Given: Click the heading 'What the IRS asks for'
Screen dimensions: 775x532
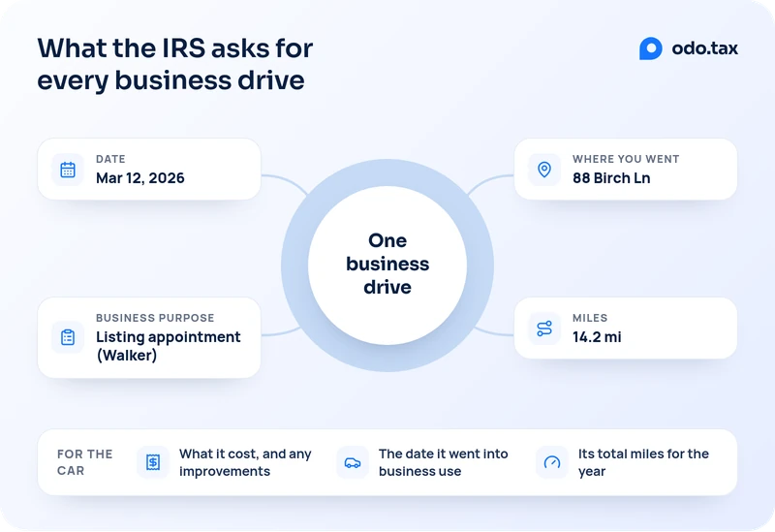Looking at the screenshot, I should tap(175, 47).
